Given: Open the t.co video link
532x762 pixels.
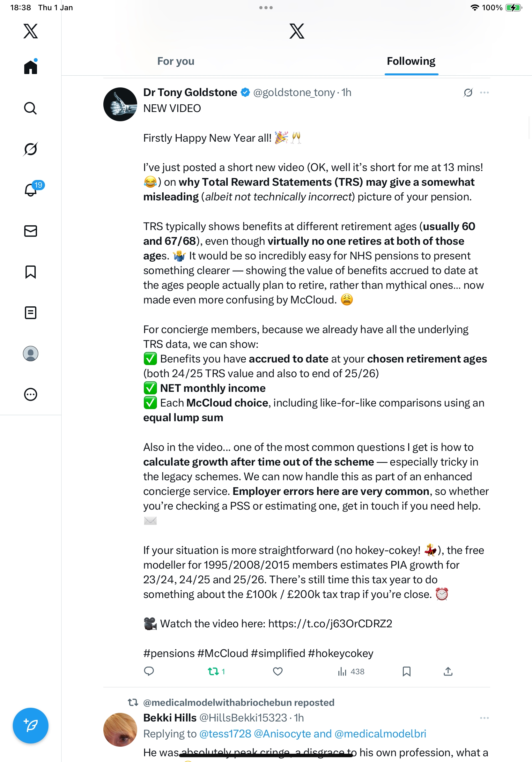Looking at the screenshot, I should 330,624.
